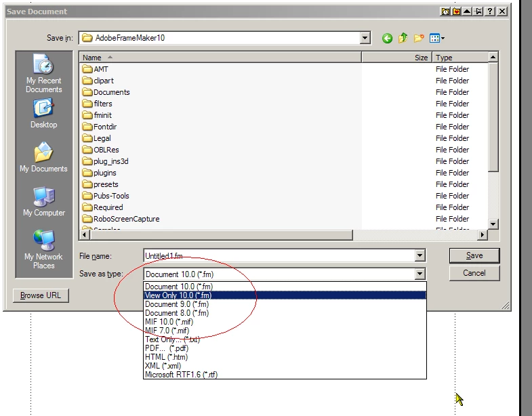
Task: Click the recent folders clock icon in title bar
Action: click(x=445, y=12)
